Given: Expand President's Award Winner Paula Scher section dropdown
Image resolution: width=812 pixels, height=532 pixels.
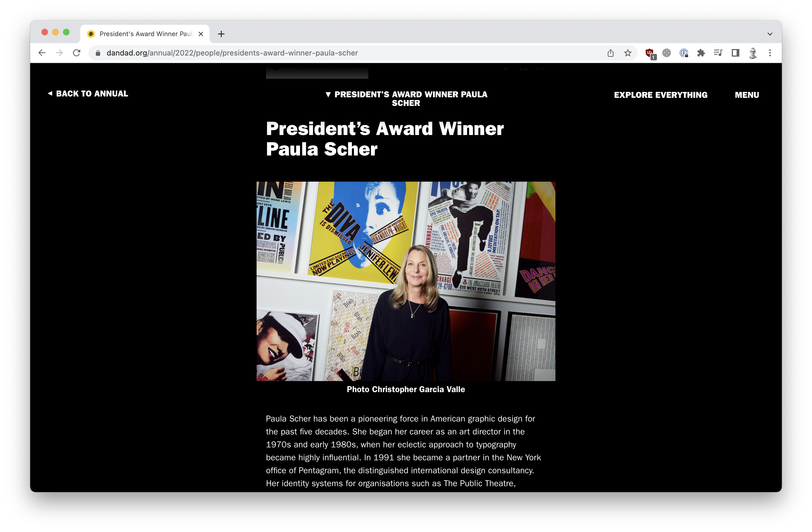Looking at the screenshot, I should pyautogui.click(x=406, y=98).
